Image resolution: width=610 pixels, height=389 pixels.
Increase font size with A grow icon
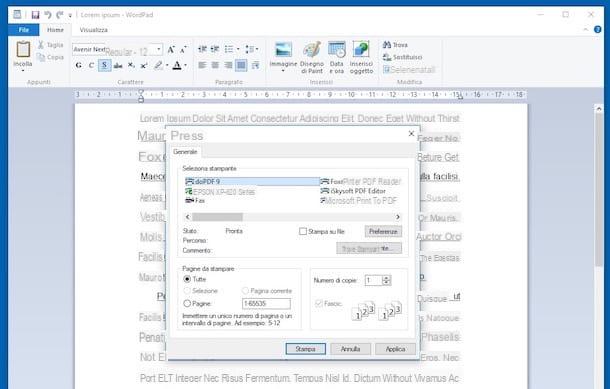tap(171, 49)
